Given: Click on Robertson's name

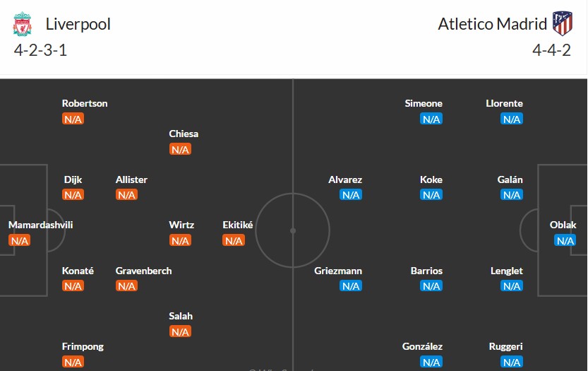Looking at the screenshot, I should coord(85,103).
